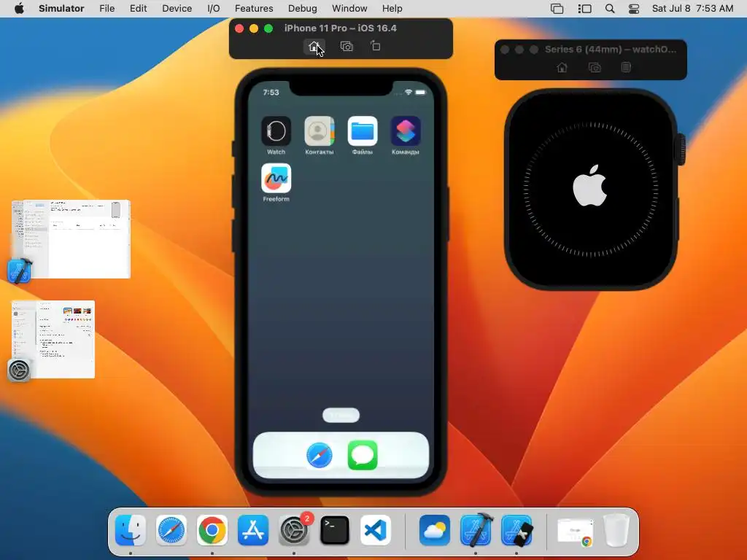747x560 pixels.
Task: Open Finder from the Dock
Action: pyautogui.click(x=131, y=530)
